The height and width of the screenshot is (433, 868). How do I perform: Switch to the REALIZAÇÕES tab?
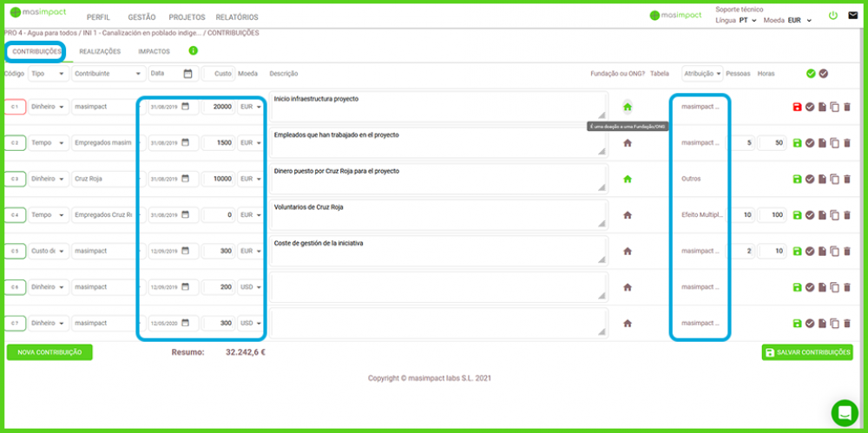click(100, 52)
